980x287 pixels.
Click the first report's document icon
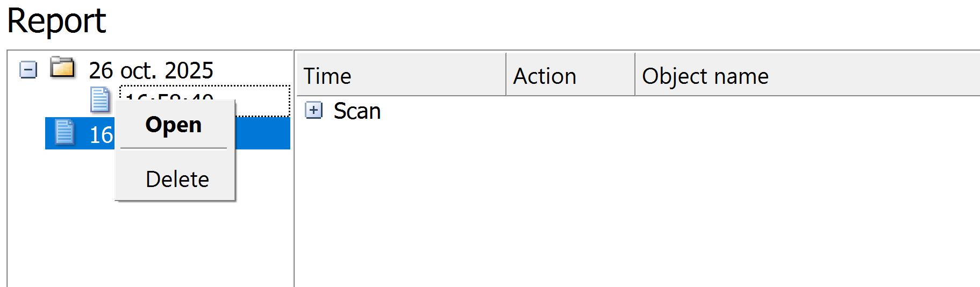pos(99,99)
